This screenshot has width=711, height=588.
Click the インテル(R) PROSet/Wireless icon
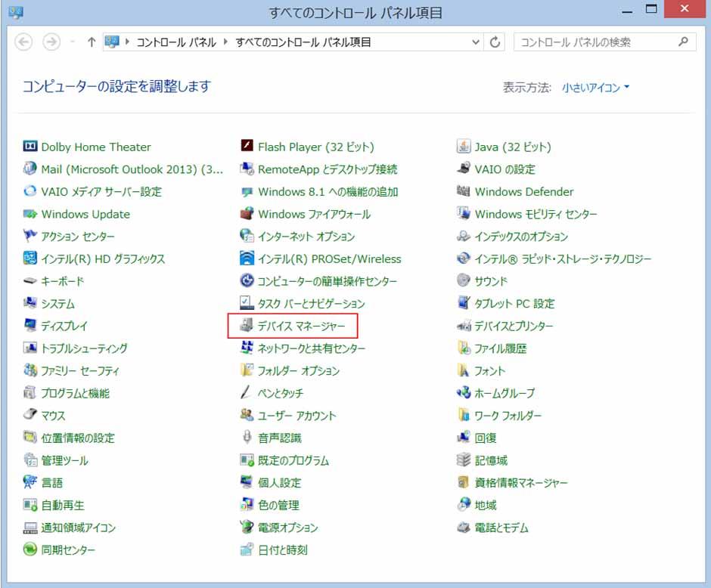pyautogui.click(x=247, y=258)
